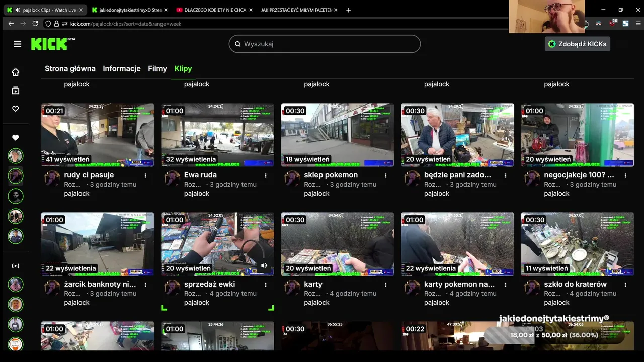
Task: Open options menu for 'karty pokemon na...' clip
Action: click(506, 285)
